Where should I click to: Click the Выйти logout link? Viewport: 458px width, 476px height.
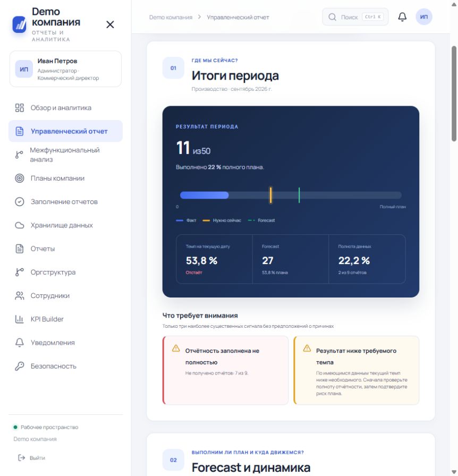(31, 458)
